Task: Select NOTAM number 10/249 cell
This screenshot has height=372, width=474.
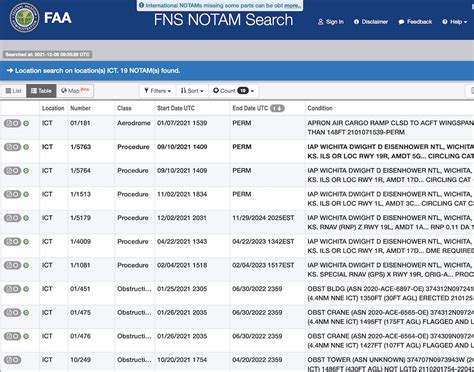Action: [80, 360]
